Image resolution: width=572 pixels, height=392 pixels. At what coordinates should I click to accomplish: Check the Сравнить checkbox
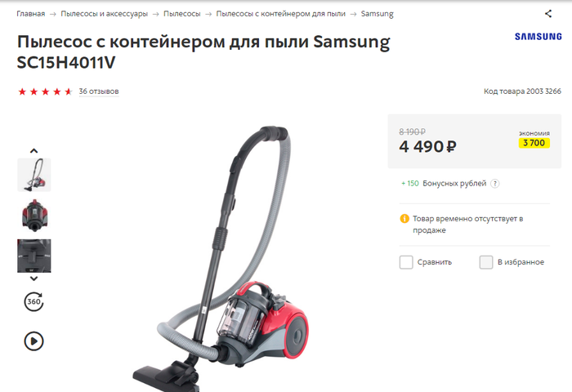[406, 262]
